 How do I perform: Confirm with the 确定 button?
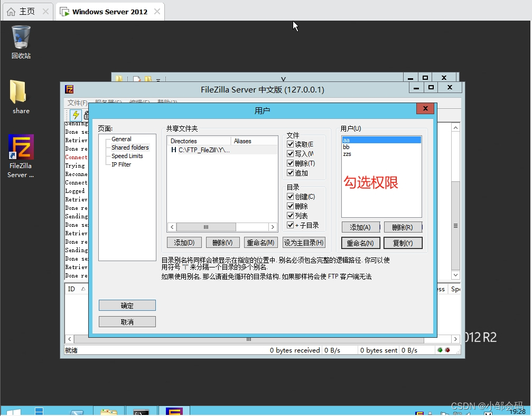click(127, 306)
